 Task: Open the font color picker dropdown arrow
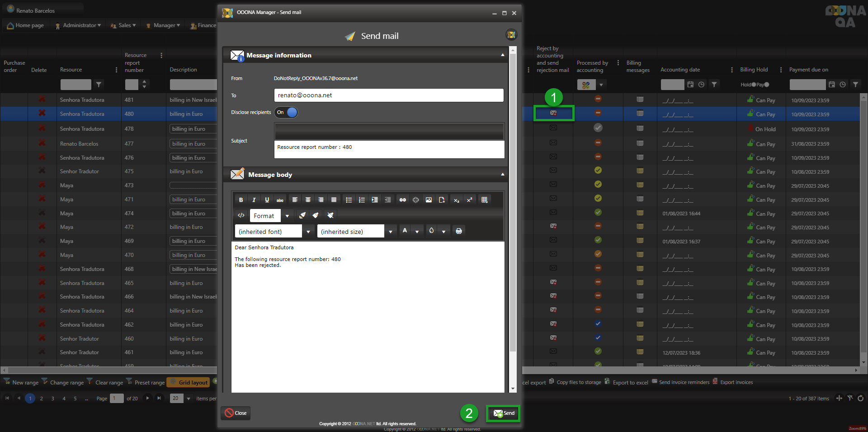pos(417,232)
